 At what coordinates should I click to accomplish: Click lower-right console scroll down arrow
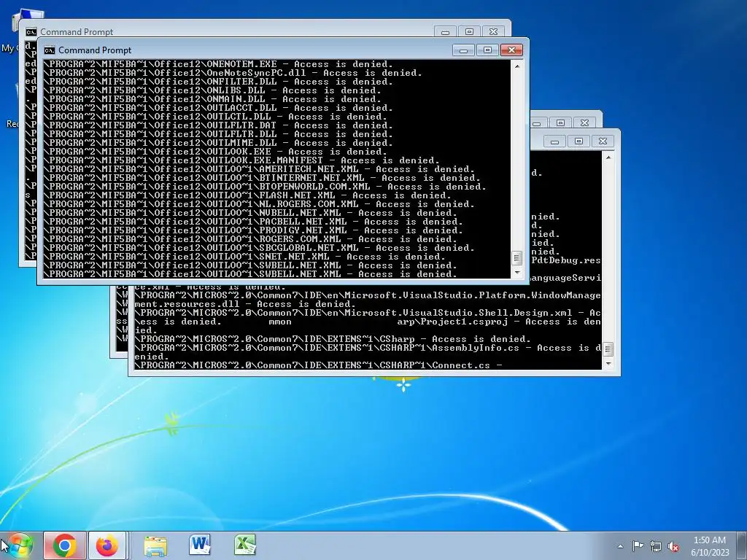pos(608,364)
